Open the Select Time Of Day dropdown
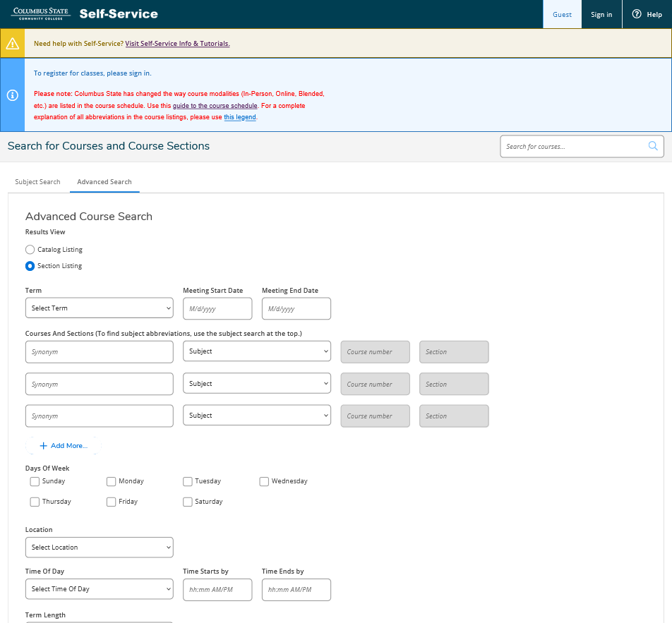672x623 pixels. 99,589
